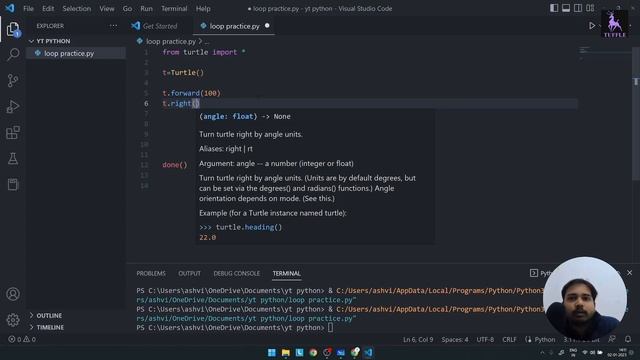Image resolution: width=640 pixels, height=360 pixels.
Task: Open the Manage gear icon
Action: click(x=13, y=320)
